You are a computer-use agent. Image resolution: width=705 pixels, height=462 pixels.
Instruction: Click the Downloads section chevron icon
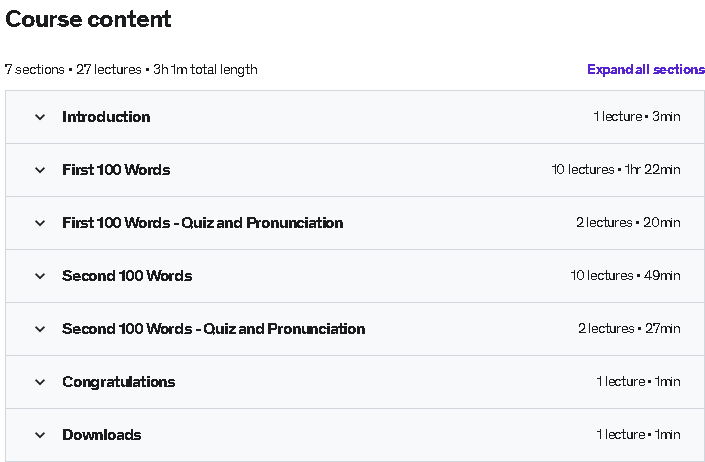click(x=40, y=435)
